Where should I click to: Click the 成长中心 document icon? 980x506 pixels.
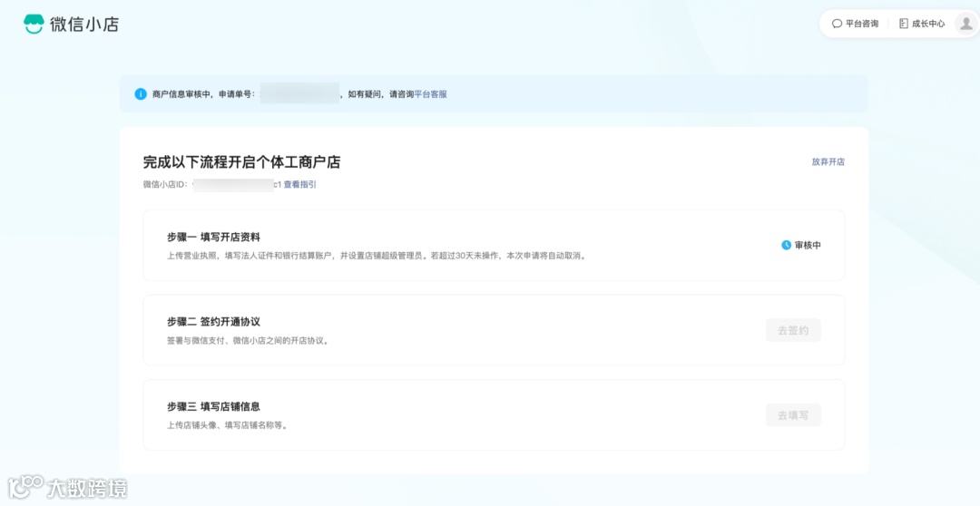click(x=903, y=24)
